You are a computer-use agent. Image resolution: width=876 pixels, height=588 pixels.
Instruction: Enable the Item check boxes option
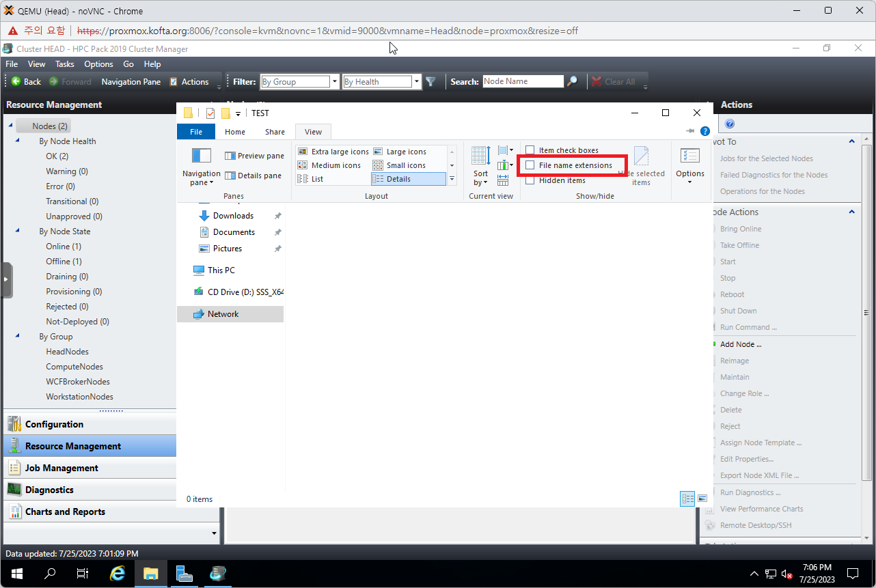(x=530, y=150)
